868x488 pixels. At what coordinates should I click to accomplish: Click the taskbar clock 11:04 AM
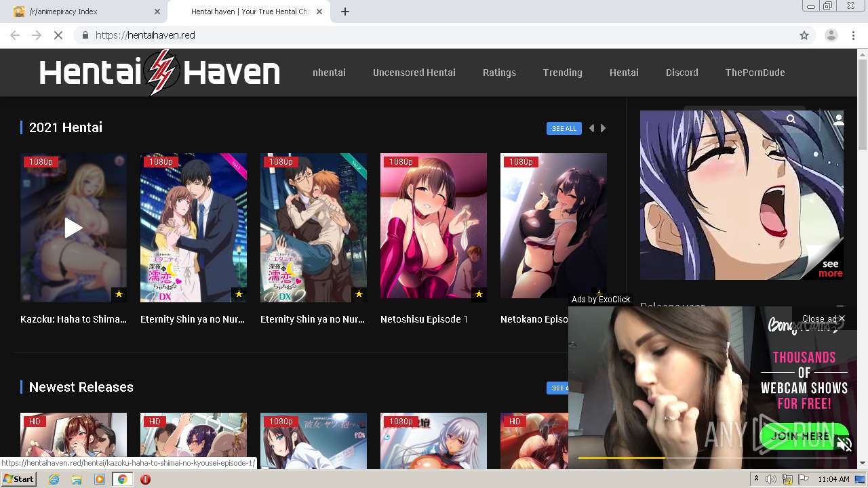833,479
